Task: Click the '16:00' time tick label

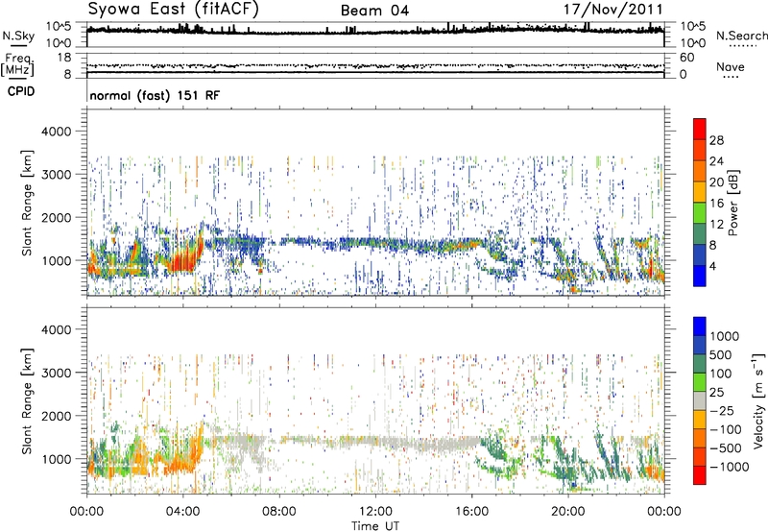Action: 471,512
